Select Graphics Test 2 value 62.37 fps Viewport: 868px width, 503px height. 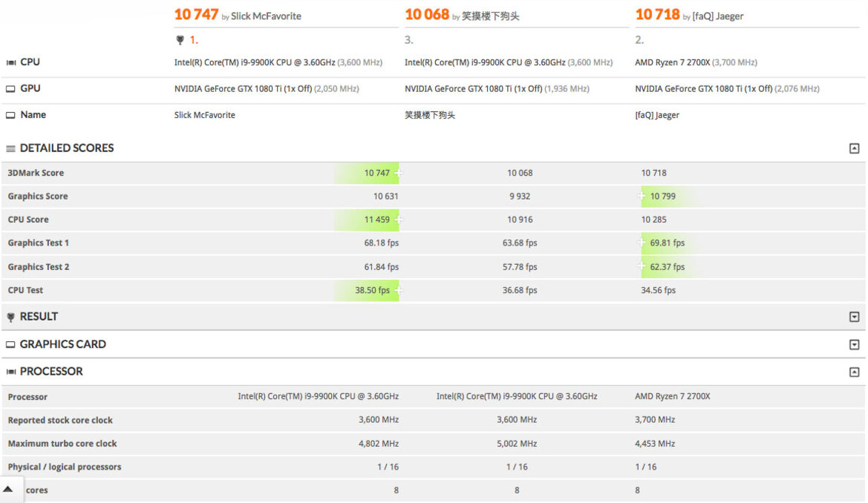tap(667, 267)
